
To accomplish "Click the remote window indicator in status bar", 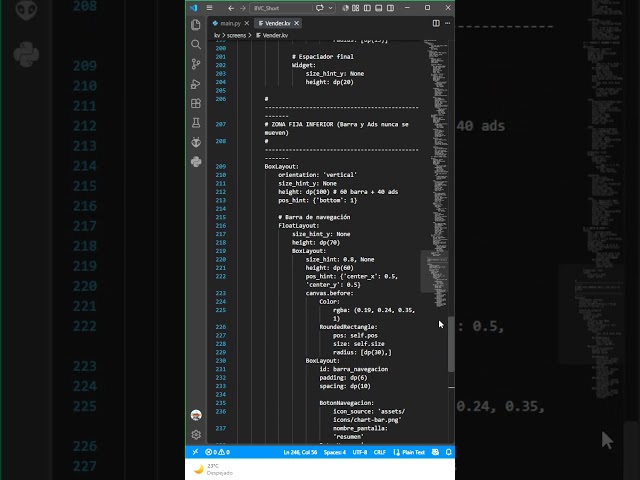I will click(195, 452).
